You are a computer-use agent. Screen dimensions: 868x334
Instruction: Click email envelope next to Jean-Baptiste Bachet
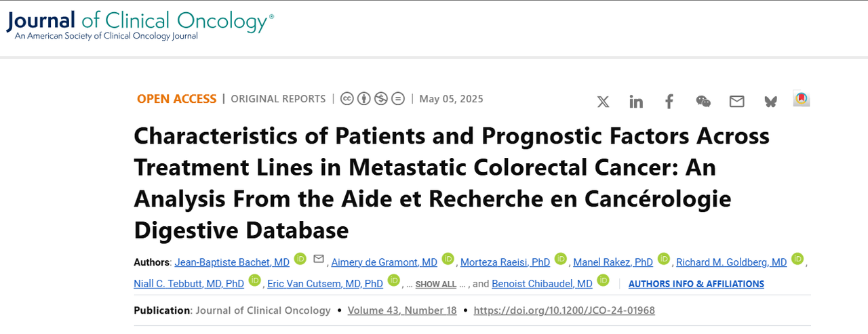click(x=319, y=259)
